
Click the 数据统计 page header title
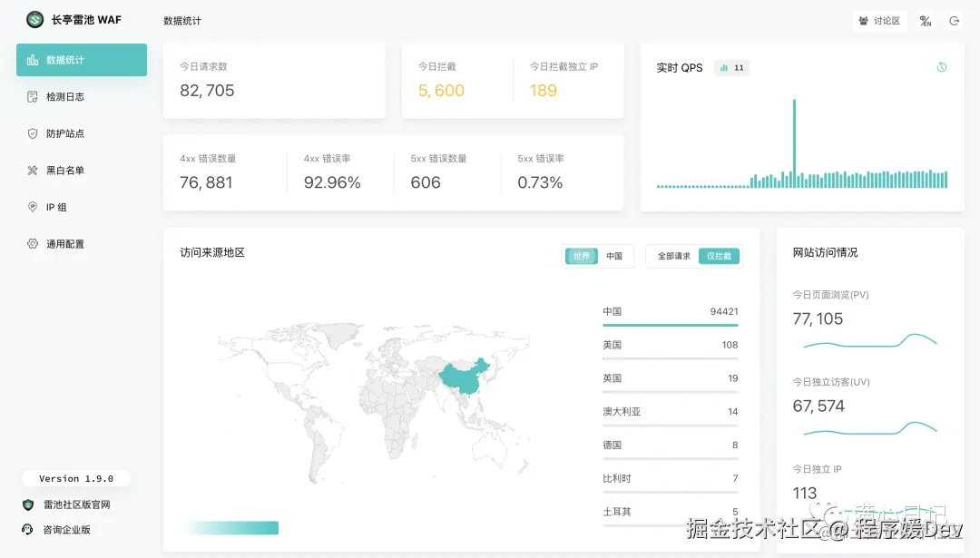click(x=182, y=21)
